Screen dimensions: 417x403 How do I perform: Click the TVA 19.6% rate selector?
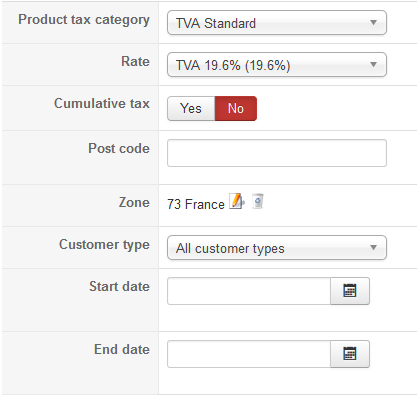coord(277,65)
